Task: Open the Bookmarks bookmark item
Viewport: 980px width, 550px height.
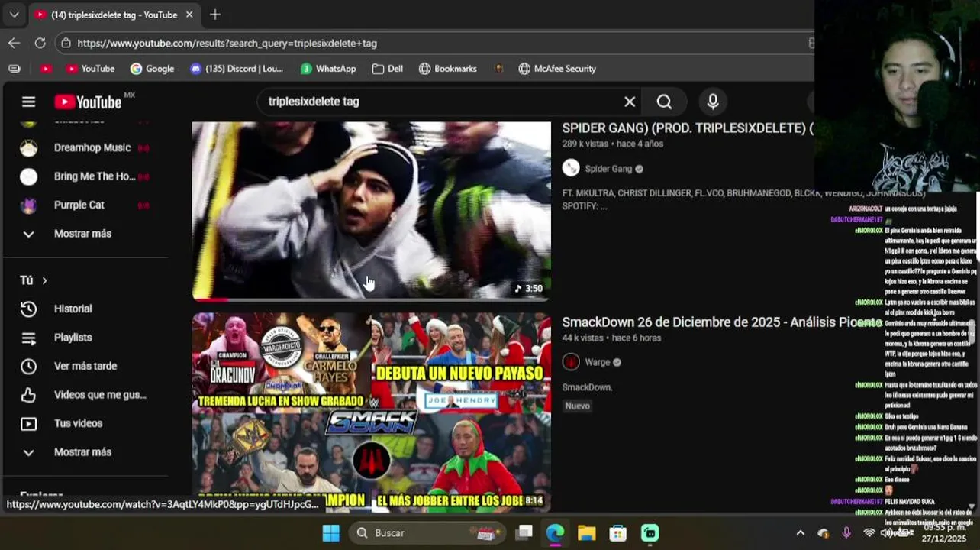Action: click(448, 69)
